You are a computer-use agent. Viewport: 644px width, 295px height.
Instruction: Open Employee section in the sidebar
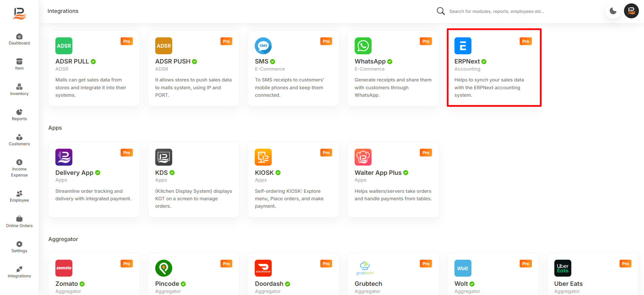coord(19,197)
